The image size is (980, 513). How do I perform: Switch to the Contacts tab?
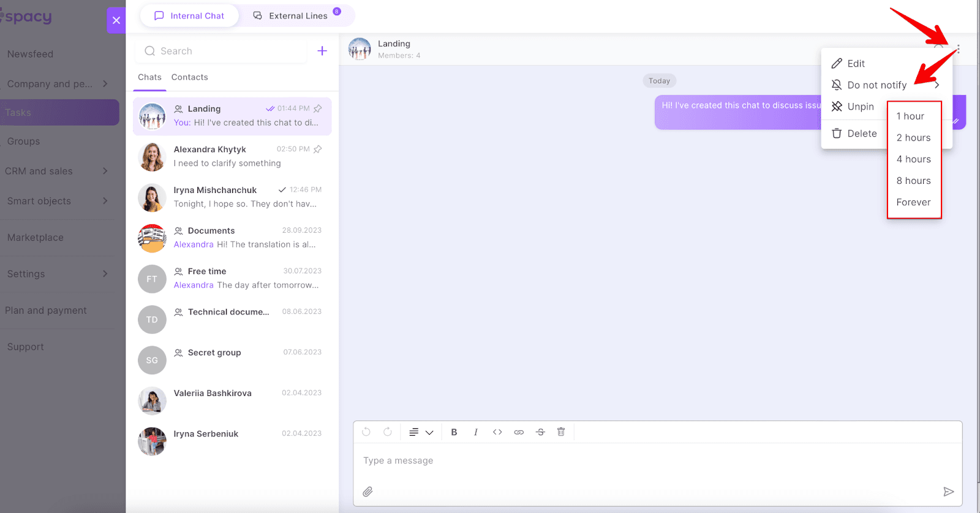coord(189,77)
